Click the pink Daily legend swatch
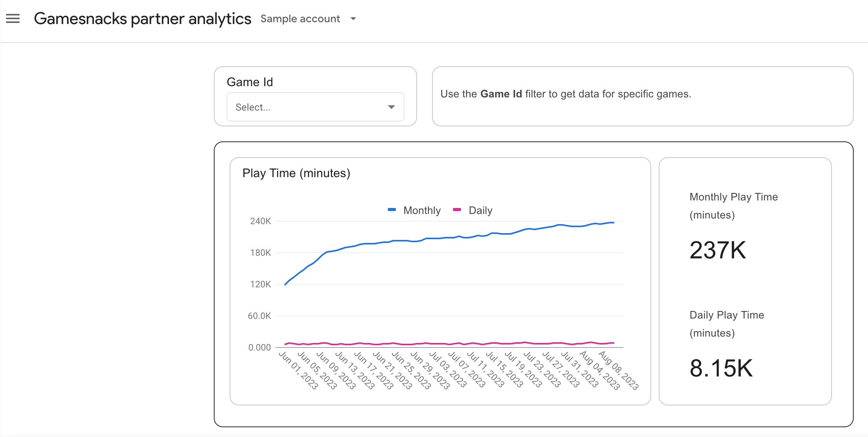This screenshot has height=437, width=868. click(x=457, y=209)
